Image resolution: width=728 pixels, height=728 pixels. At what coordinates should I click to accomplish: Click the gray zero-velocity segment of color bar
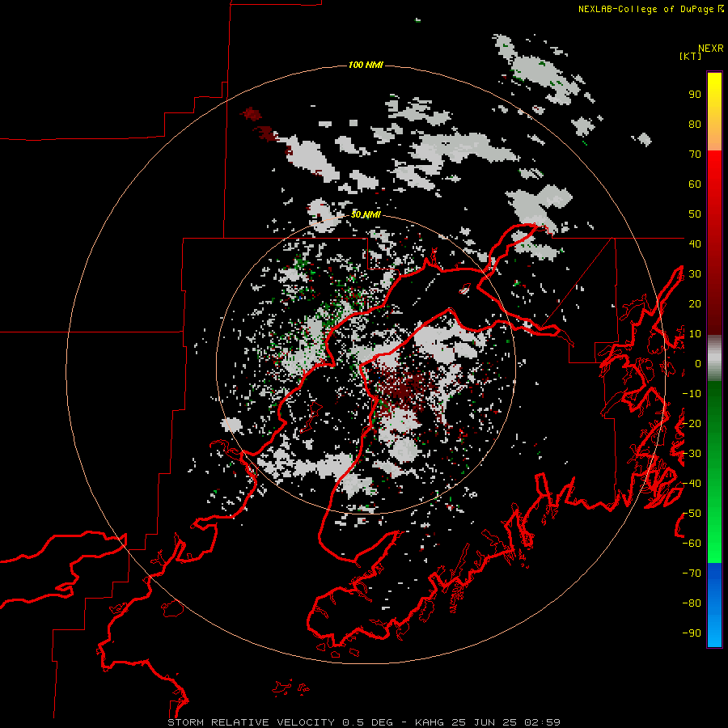tap(714, 358)
